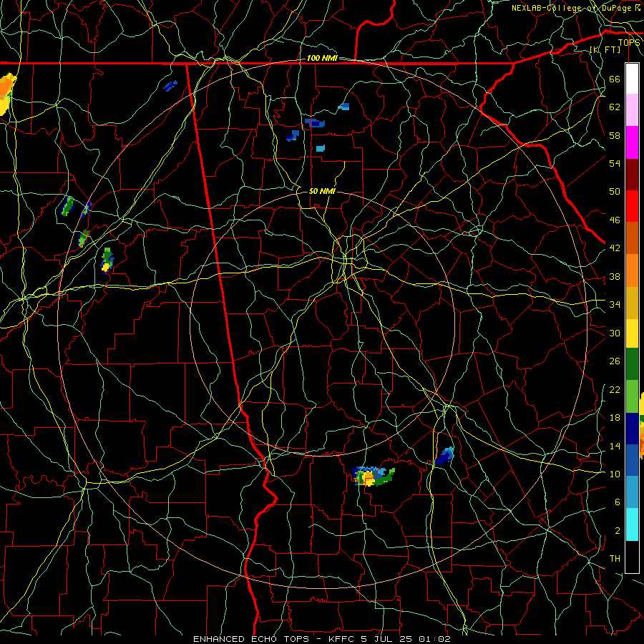Click the "TH" threshold label
644x644 pixels.
pos(615,559)
